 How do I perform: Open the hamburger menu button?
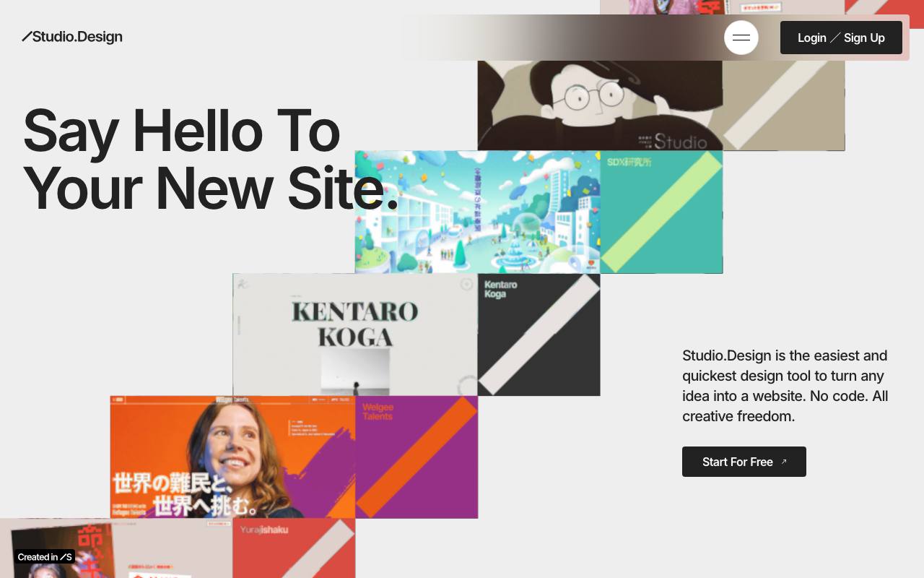pyautogui.click(x=741, y=38)
